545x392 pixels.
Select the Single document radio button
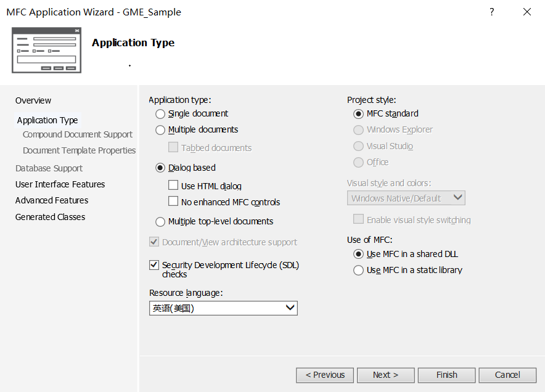click(x=160, y=114)
